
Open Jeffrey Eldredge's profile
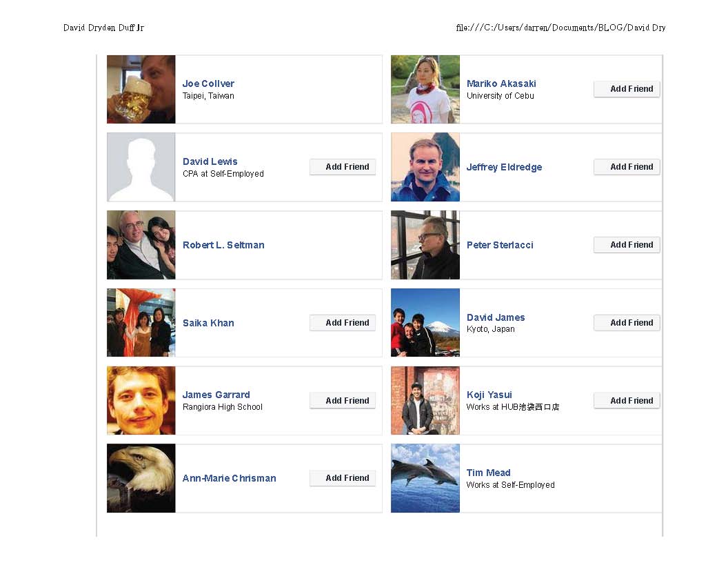(504, 167)
